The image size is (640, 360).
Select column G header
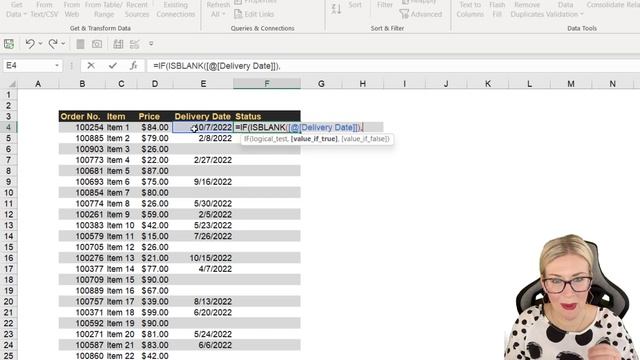(321, 84)
